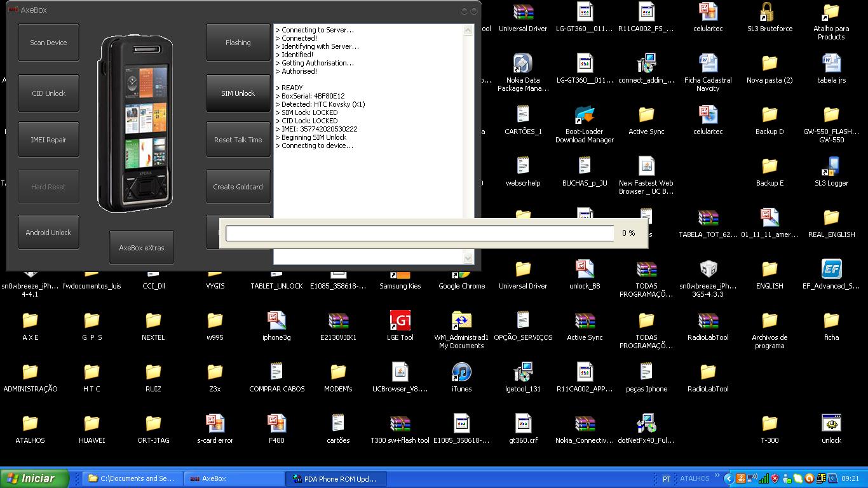868x488 pixels.
Task: Open the s-card error file icon
Action: click(215, 429)
